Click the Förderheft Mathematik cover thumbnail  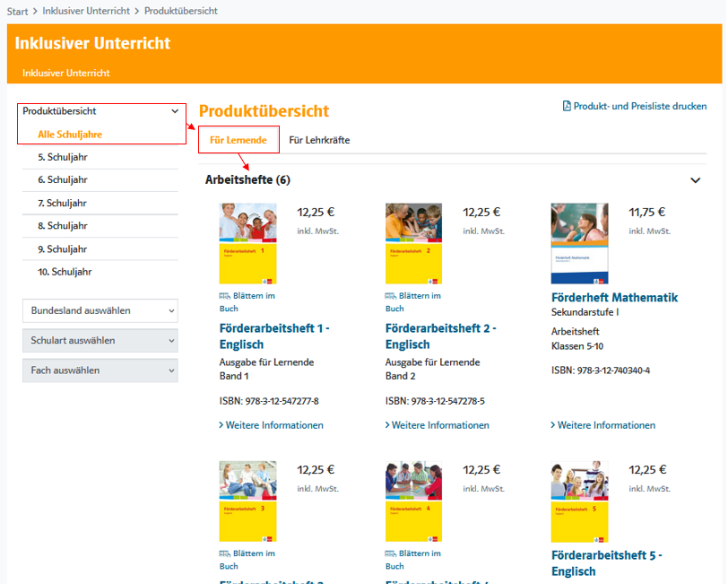(x=579, y=244)
